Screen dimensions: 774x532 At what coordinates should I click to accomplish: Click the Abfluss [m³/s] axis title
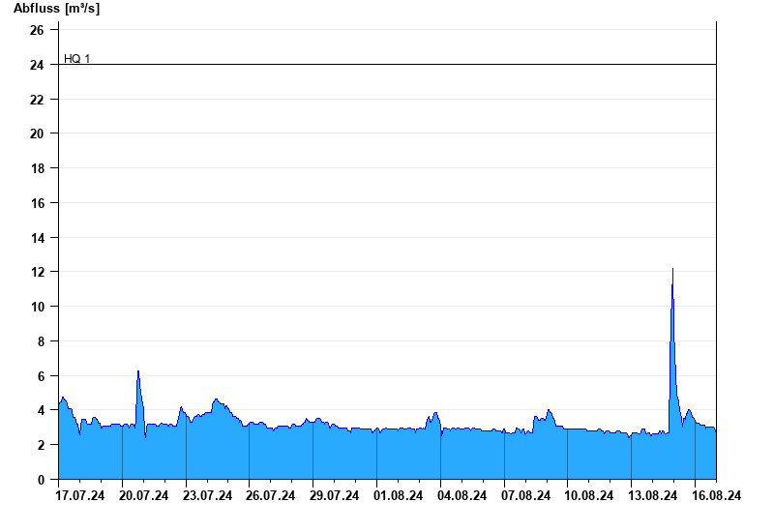point(56,9)
